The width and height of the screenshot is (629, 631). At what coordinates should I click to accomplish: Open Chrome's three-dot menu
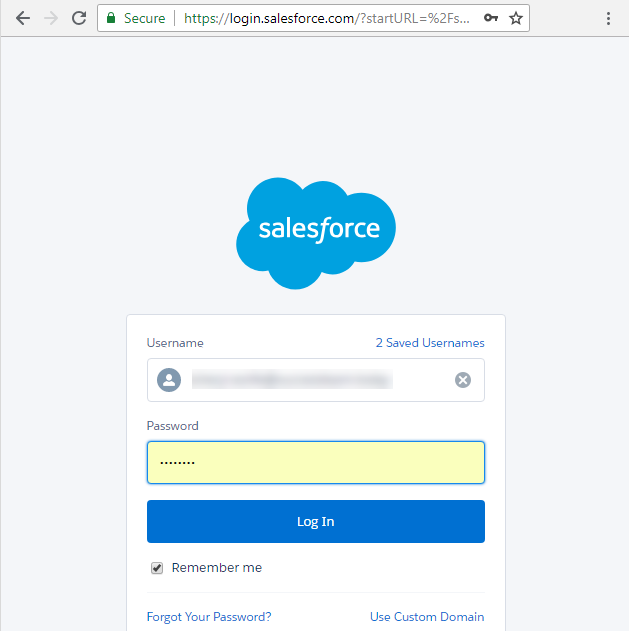pos(608,18)
